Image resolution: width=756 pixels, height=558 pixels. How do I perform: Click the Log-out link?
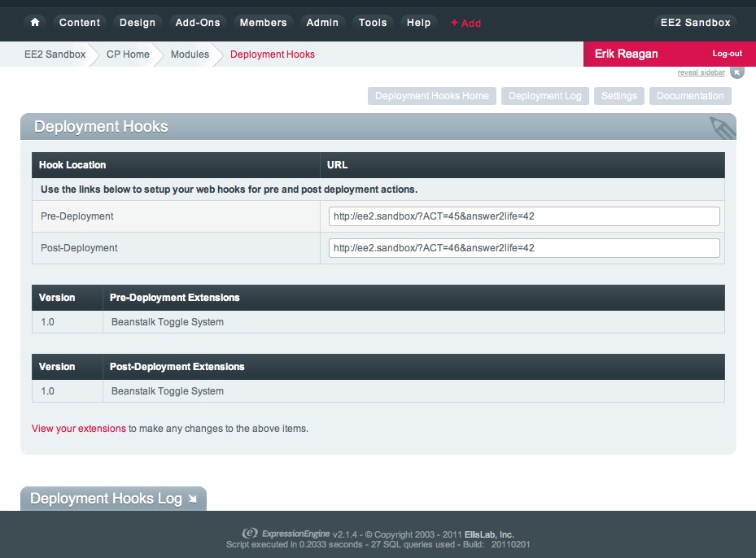click(727, 54)
